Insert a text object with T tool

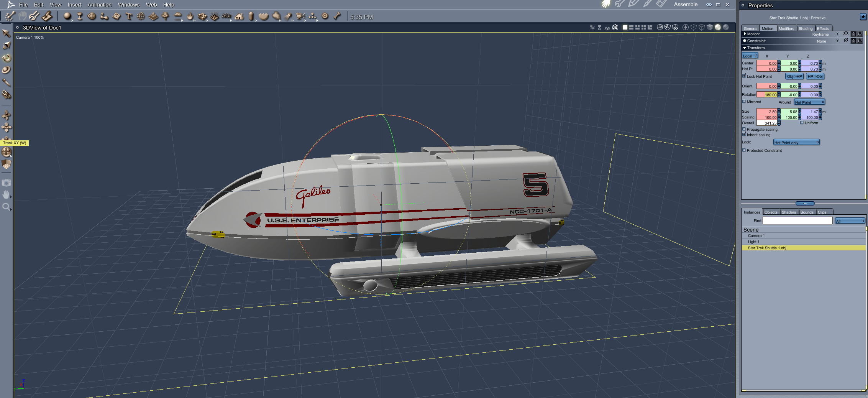(129, 16)
